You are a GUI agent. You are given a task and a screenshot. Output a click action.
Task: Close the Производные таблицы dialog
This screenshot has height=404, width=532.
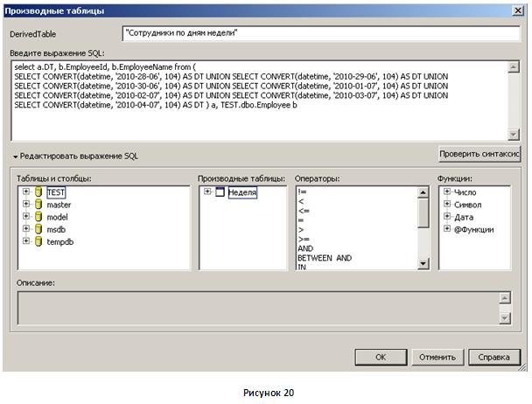click(x=518, y=10)
